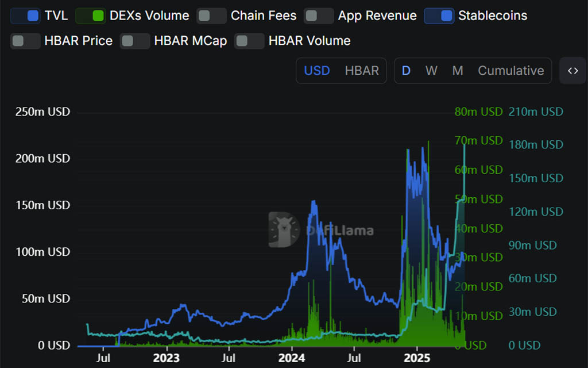Turn on HBAR Volume toggle
The height and width of the screenshot is (368, 588).
pos(249,41)
